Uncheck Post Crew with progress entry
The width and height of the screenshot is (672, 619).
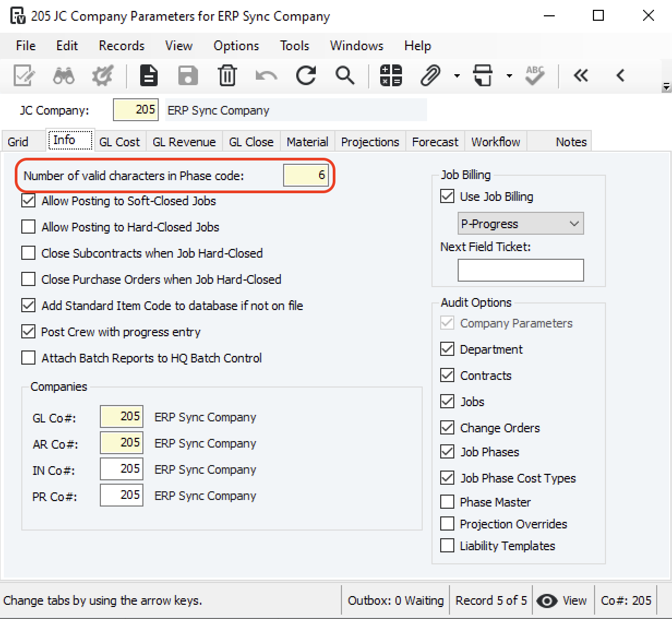pyautogui.click(x=28, y=331)
